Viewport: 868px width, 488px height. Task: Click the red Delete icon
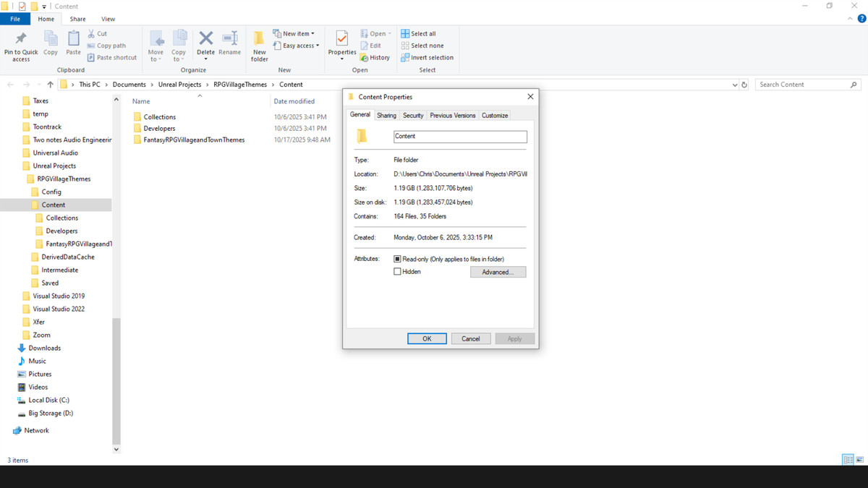point(205,42)
